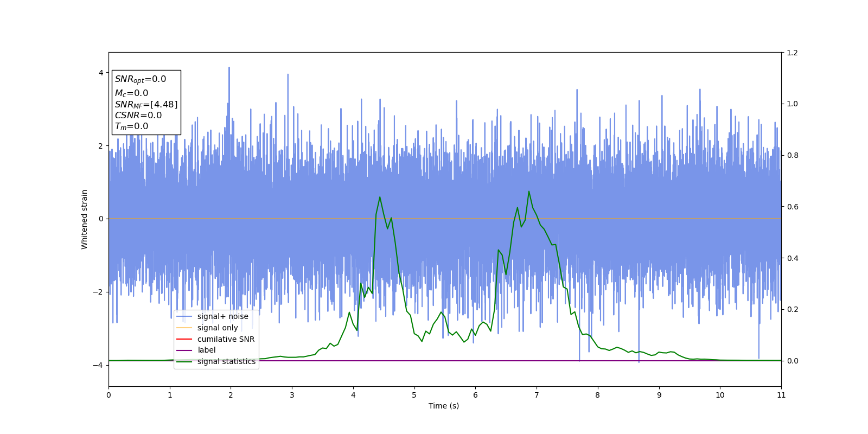Click the green curve peak near 4.4 seconds

[x=380, y=197]
